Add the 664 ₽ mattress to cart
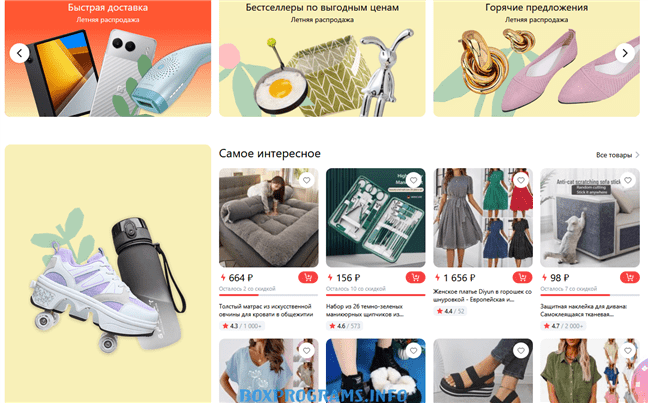Viewport: 648px width, 403px height. [308, 277]
